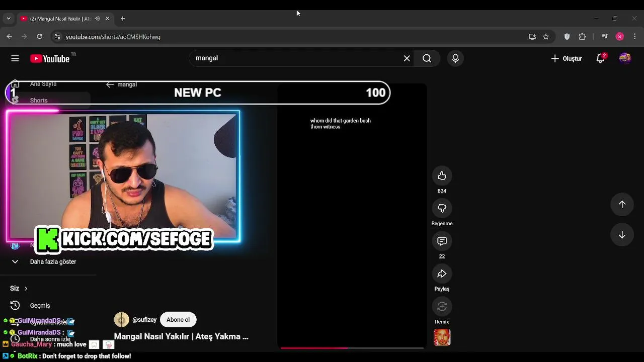Select the Mangal Nasıl Yakılır browser tab
The height and width of the screenshot is (362, 644).
coord(64,19)
